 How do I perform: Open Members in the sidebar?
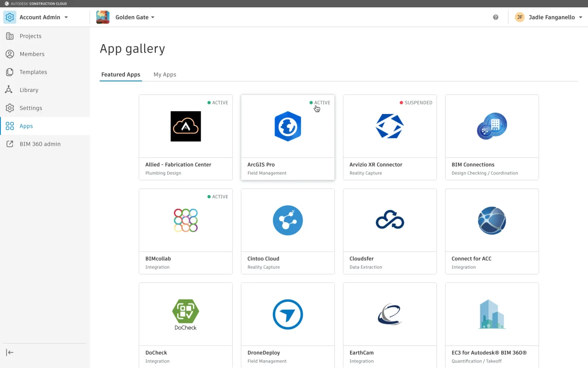(x=45, y=54)
